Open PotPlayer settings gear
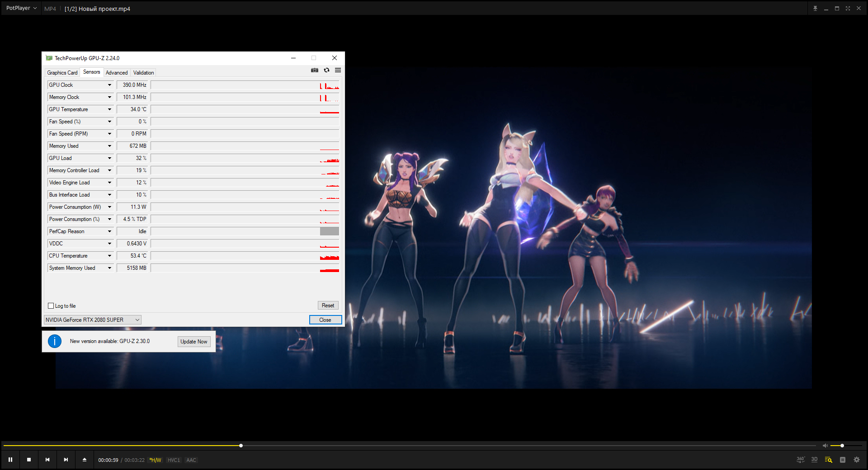The height and width of the screenshot is (470, 868). point(857,460)
